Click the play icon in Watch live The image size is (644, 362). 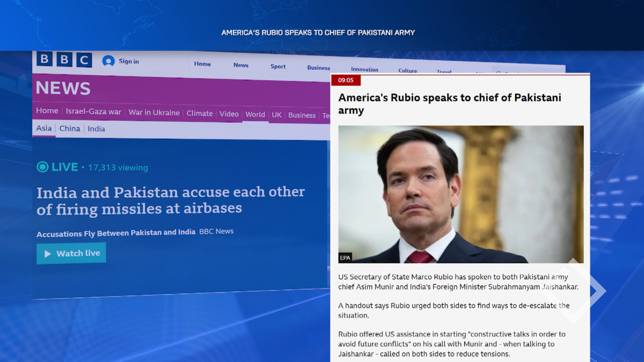pos(48,254)
